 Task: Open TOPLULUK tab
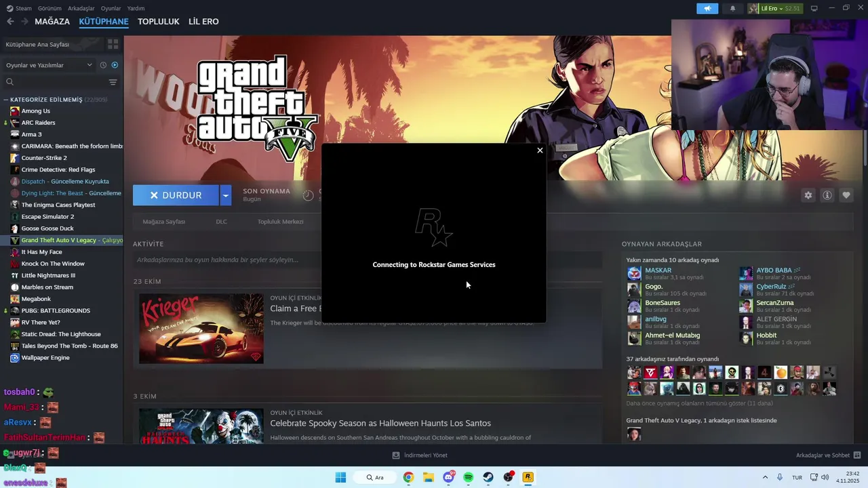[x=158, y=22]
